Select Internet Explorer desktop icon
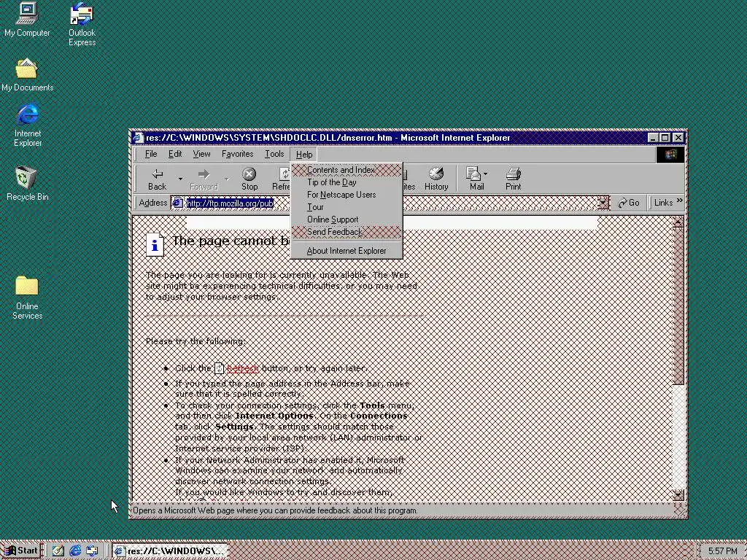 28,125
